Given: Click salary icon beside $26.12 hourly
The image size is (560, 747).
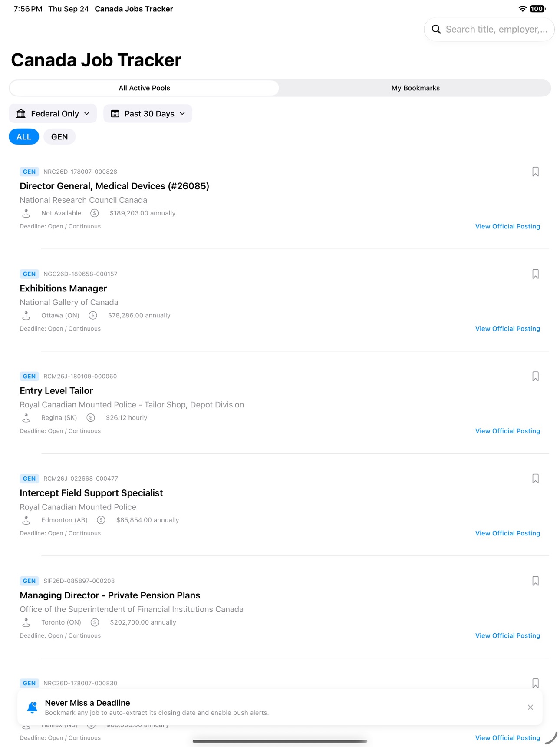Looking at the screenshot, I should click(x=91, y=418).
